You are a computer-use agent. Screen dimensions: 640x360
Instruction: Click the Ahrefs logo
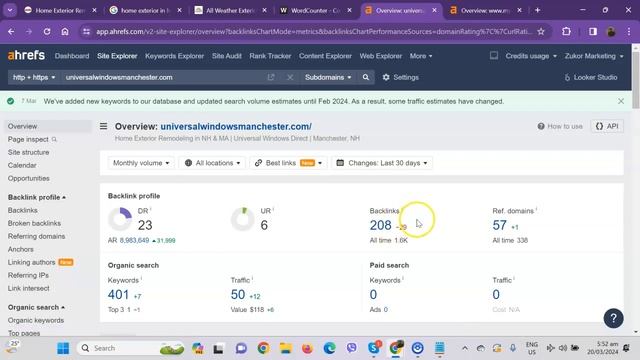tap(26, 56)
